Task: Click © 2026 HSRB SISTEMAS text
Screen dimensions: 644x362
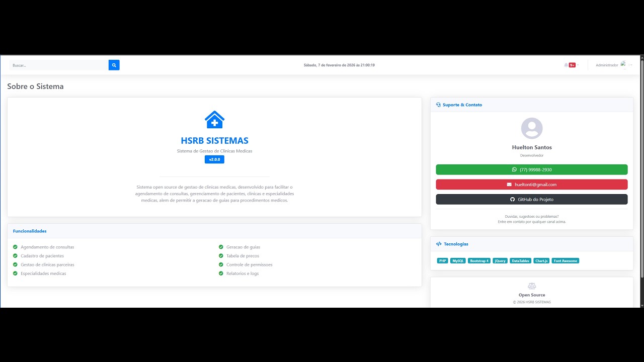Action: tap(532, 302)
